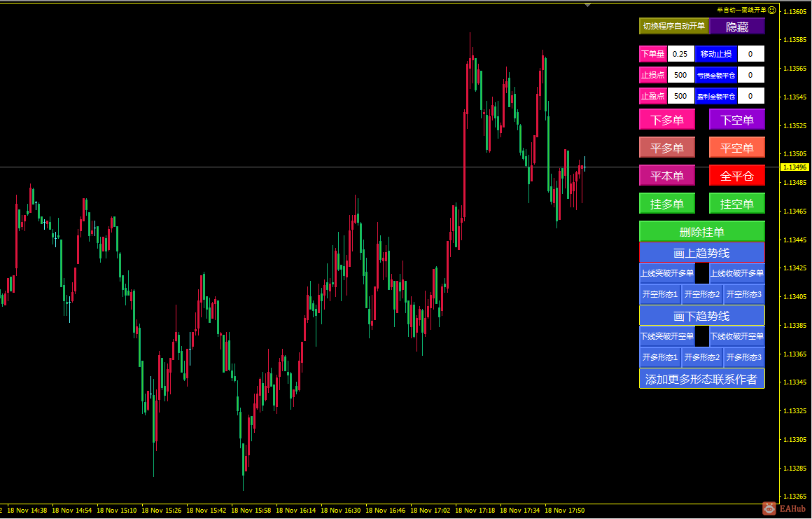Select 开多形态3 pattern
Viewport: 812px width, 519px height.
743,357
